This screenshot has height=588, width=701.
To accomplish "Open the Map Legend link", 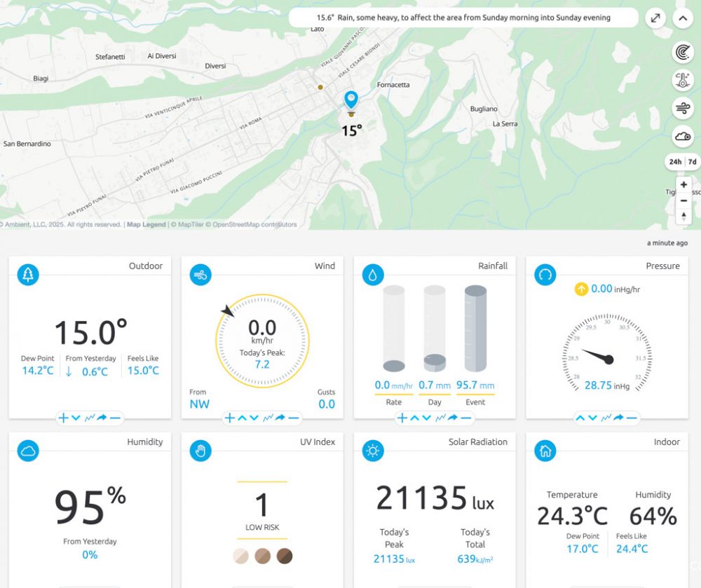I will pos(147,224).
